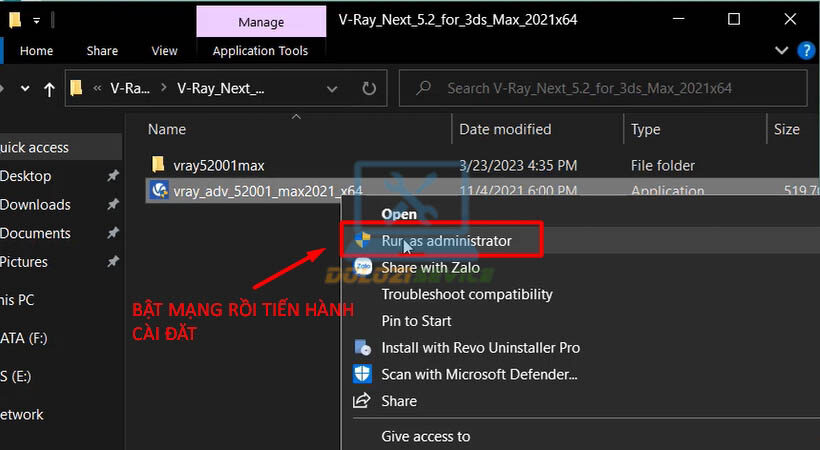
Task: Click the pin icon next to Documents
Action: (113, 233)
